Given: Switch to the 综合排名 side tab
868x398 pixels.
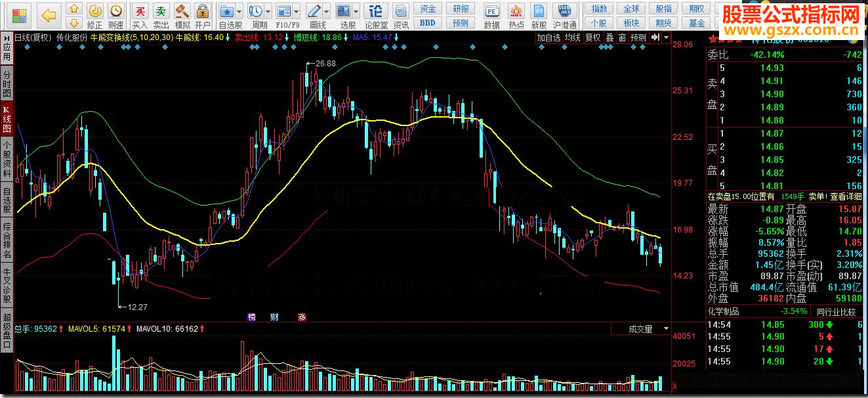Looking at the screenshot, I should coord(7,240).
